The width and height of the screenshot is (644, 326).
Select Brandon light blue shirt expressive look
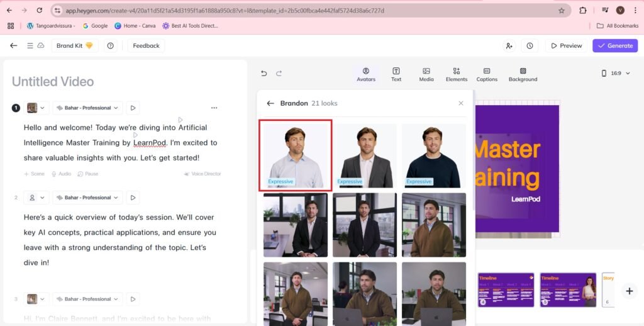point(296,155)
